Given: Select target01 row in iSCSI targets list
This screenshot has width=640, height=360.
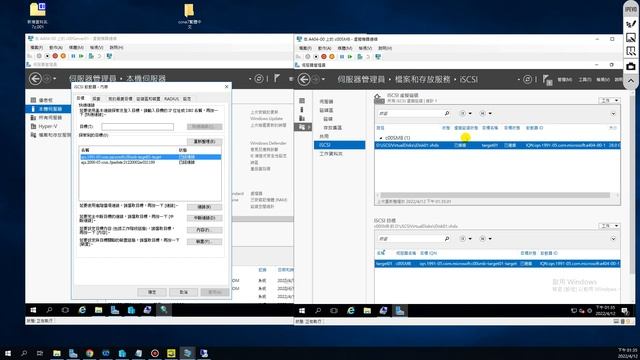Looking at the screenshot, I should click(x=497, y=264).
